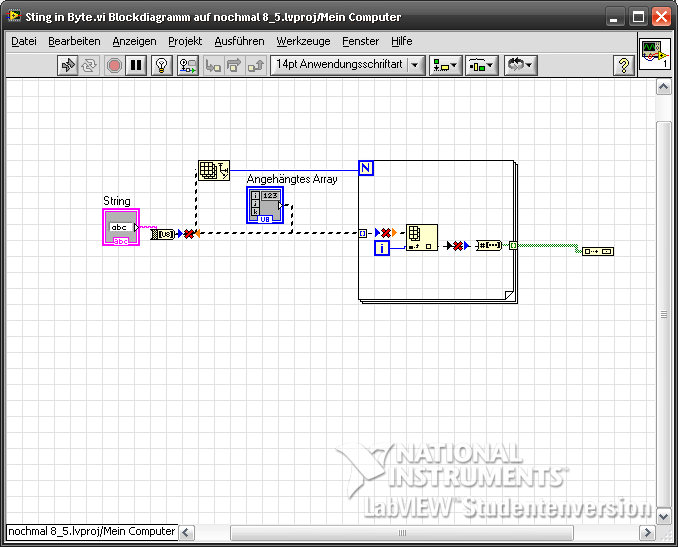This screenshot has width=678, height=547.
Task: Click the auto-indexing input tunnel on loop
Action: click(362, 234)
